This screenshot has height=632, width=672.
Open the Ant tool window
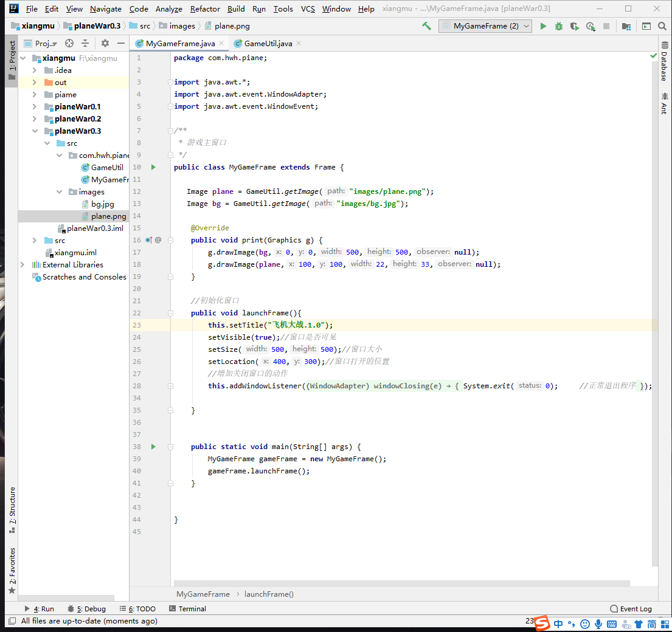point(664,103)
